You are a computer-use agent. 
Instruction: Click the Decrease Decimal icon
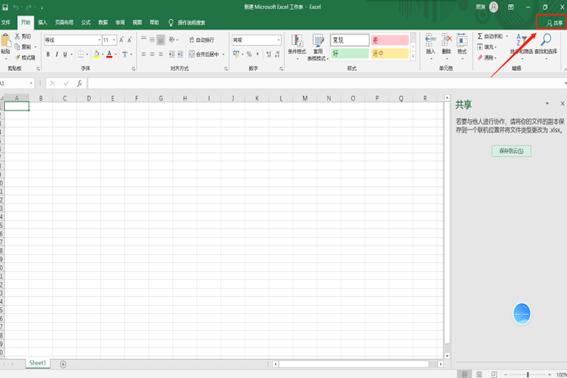[277, 54]
